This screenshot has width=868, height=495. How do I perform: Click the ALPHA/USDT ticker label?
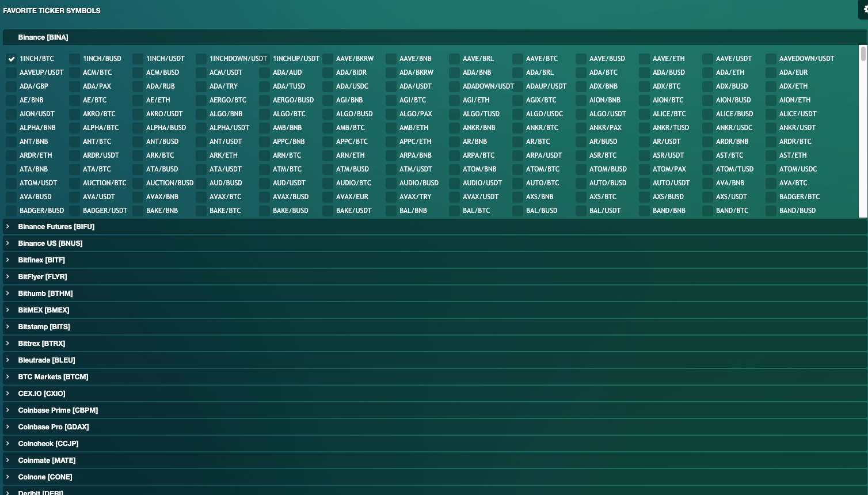pos(229,128)
